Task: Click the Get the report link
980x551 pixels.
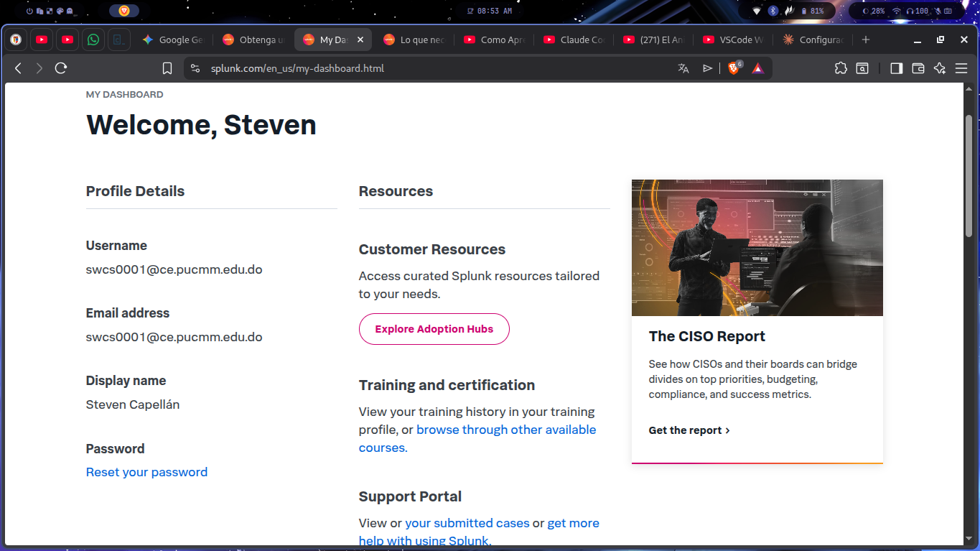Action: tap(689, 430)
